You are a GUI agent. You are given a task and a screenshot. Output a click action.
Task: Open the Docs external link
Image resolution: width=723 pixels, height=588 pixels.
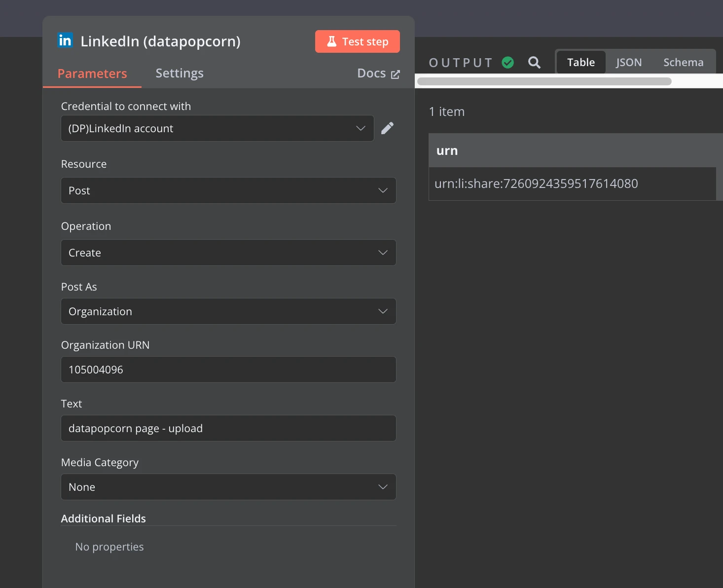(378, 73)
